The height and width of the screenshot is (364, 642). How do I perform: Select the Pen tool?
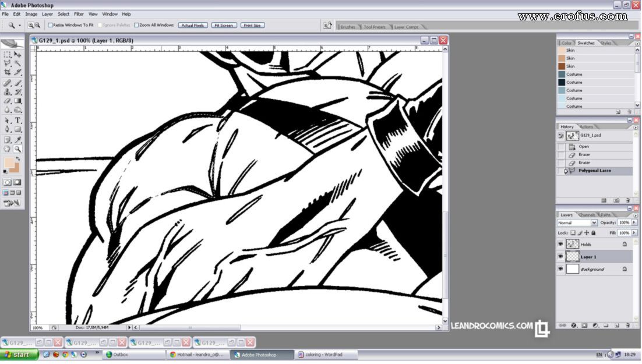point(7,129)
